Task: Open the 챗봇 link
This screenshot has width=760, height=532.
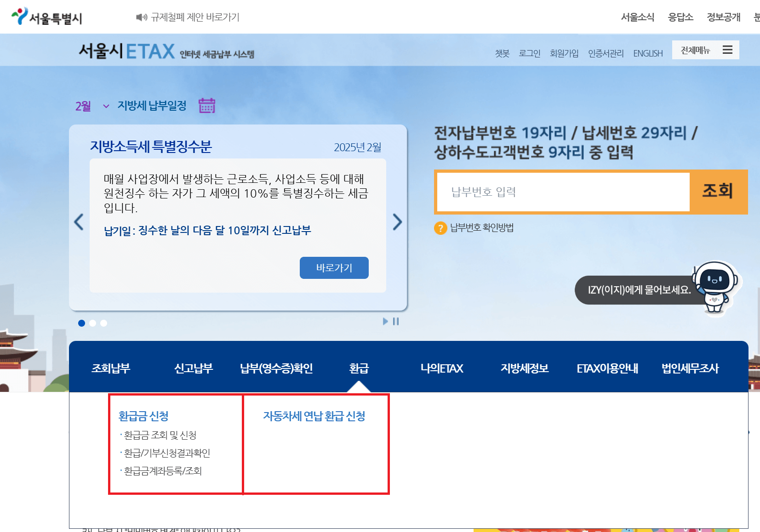Action: 502,53
